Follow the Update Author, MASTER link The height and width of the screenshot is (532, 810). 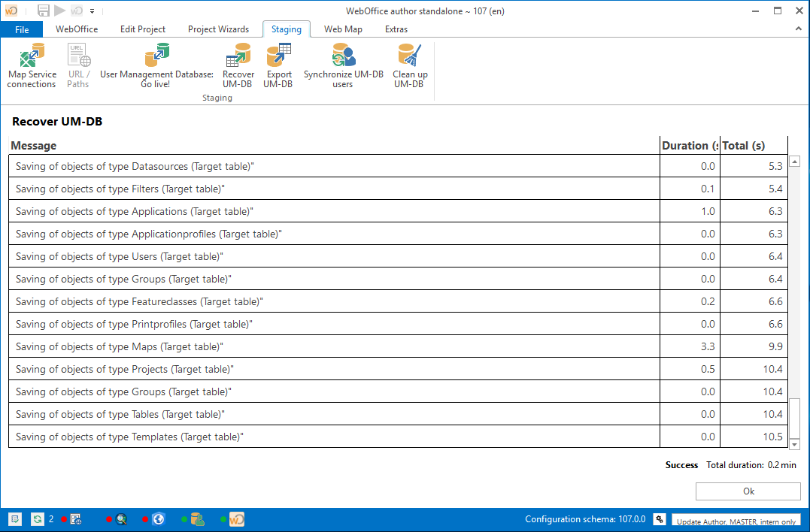[x=735, y=521]
